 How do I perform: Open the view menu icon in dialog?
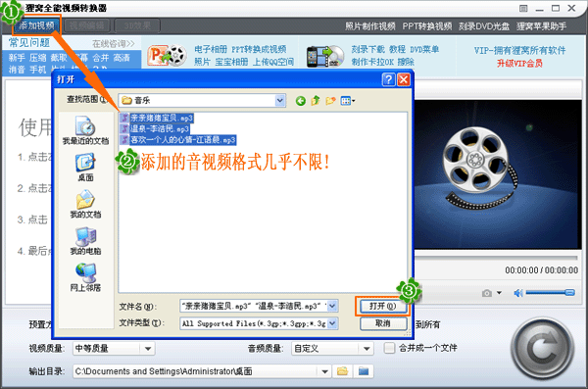(x=347, y=101)
